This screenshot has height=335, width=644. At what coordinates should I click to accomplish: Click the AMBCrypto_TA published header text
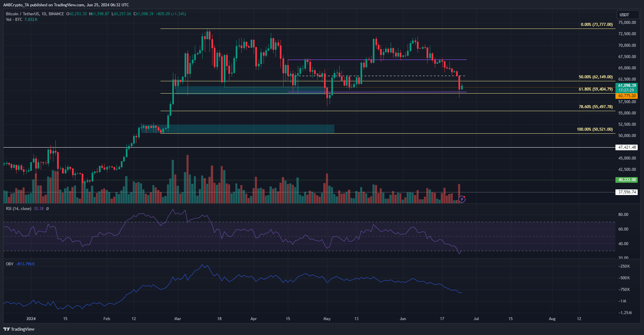pyautogui.click(x=66, y=5)
